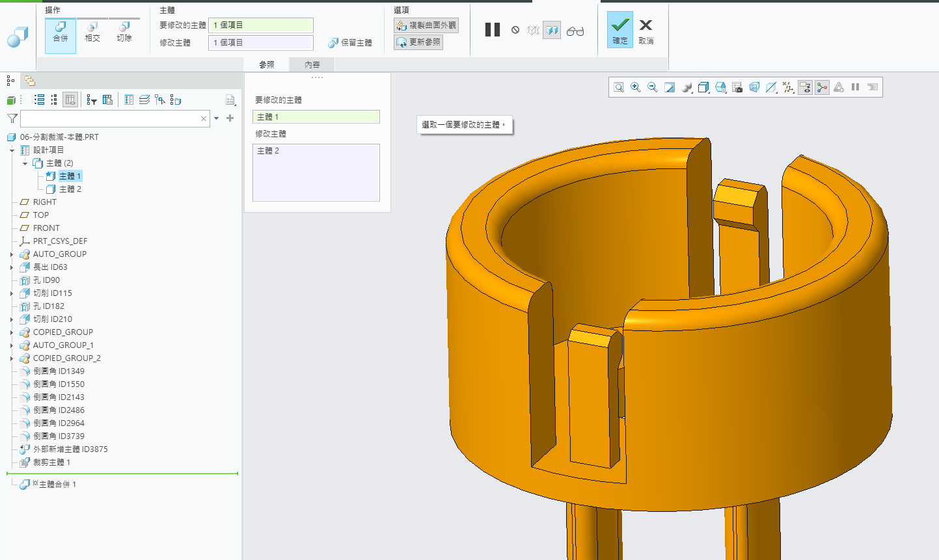Screen dimensions: 939x560
Task: Expand the 長出 ID63 feature node
Action: click(12, 267)
